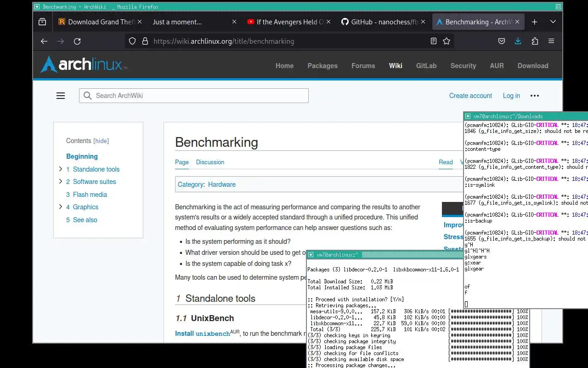The image size is (588, 368).
Task: Go to Graphics contents entry
Action: (x=82, y=207)
